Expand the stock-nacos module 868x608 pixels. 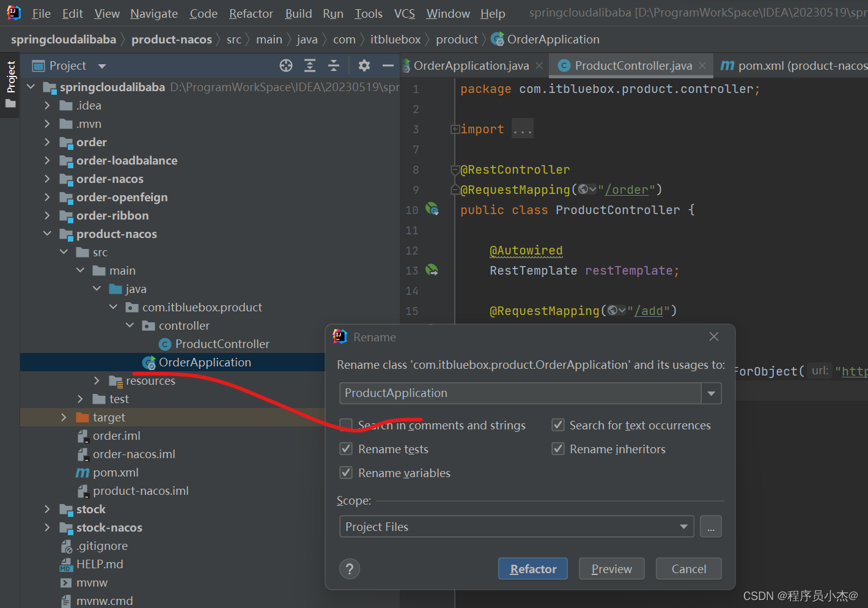click(47, 527)
